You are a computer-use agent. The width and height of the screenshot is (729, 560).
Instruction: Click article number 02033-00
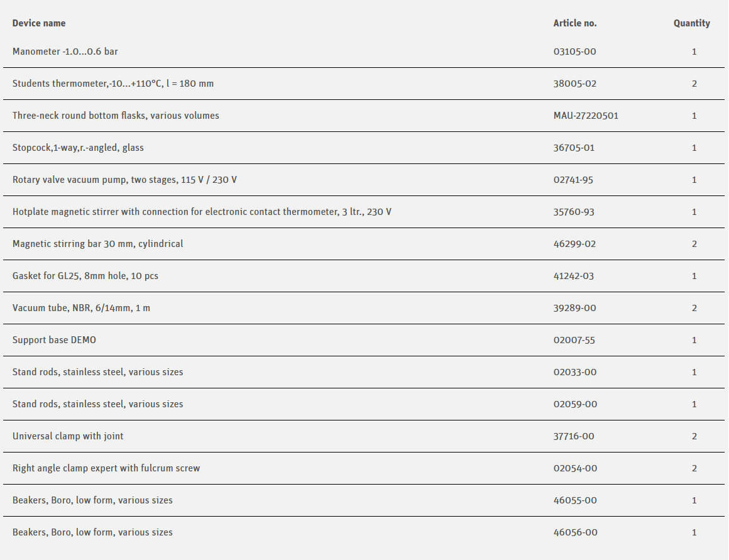click(x=575, y=372)
